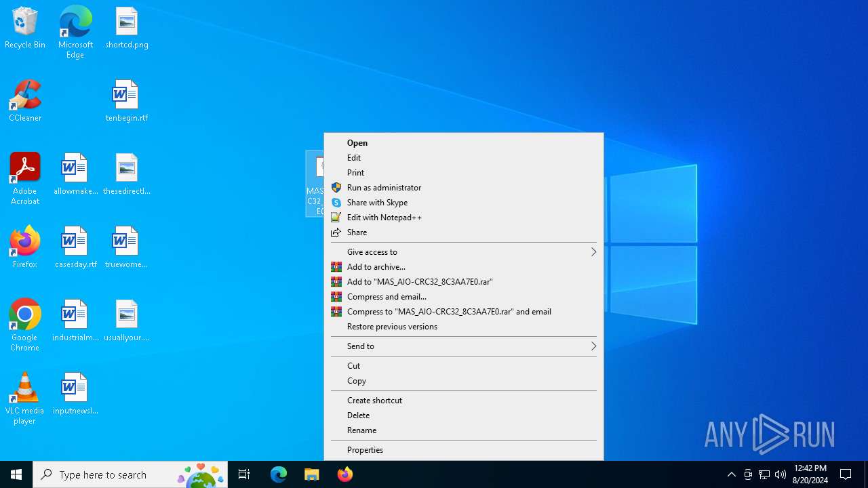Open the notification center icon

click(846, 474)
